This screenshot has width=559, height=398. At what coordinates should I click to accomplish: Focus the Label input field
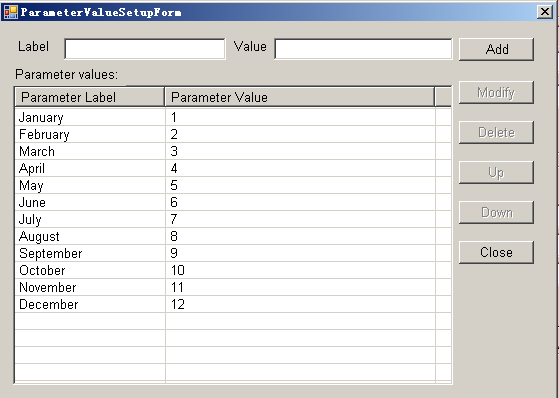tap(145, 49)
